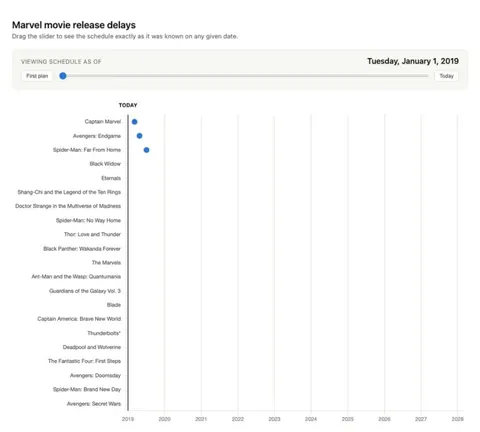Viewport: 480px width, 432px height.
Task: Click the Avengers: Doomsday label
Action: point(95,376)
